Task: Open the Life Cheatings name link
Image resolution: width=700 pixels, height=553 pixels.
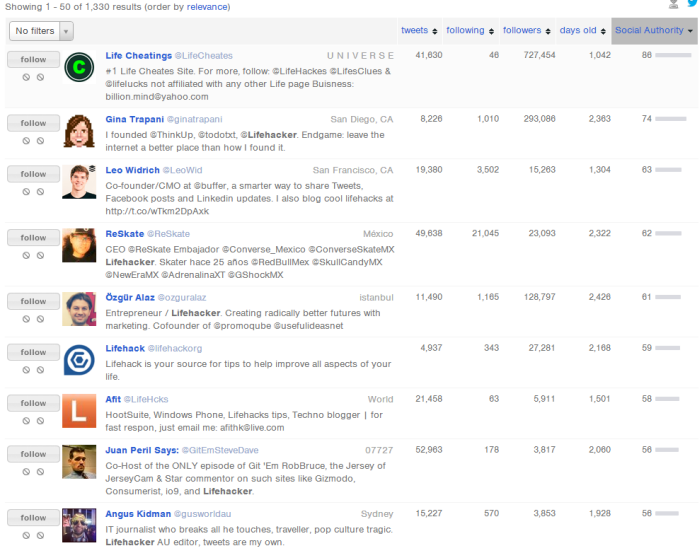Action: [x=138, y=56]
